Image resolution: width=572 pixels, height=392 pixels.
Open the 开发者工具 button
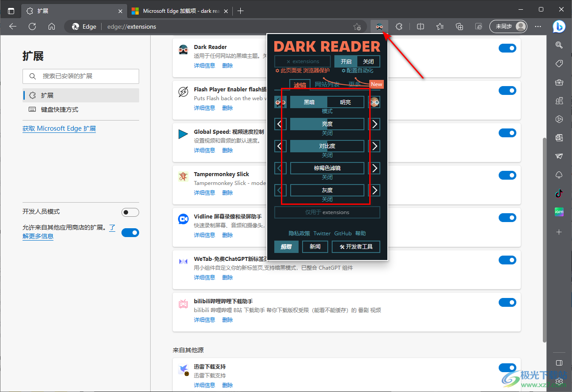[356, 247]
